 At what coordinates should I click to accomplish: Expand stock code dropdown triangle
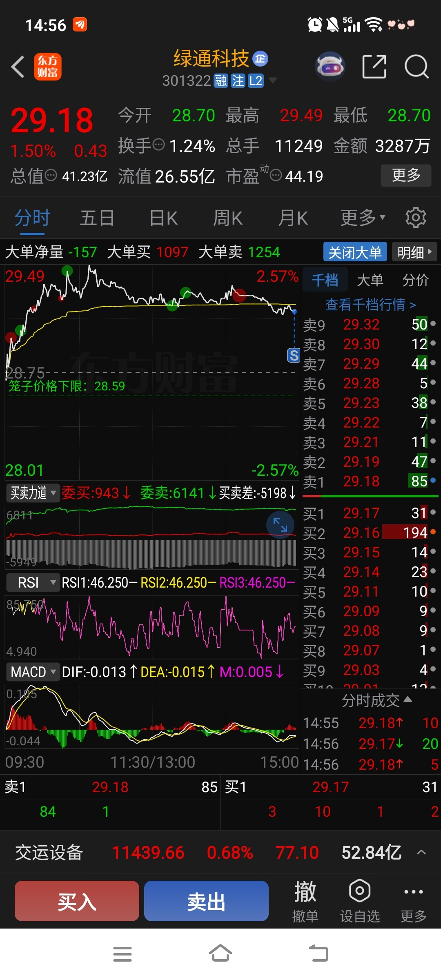coord(272,80)
